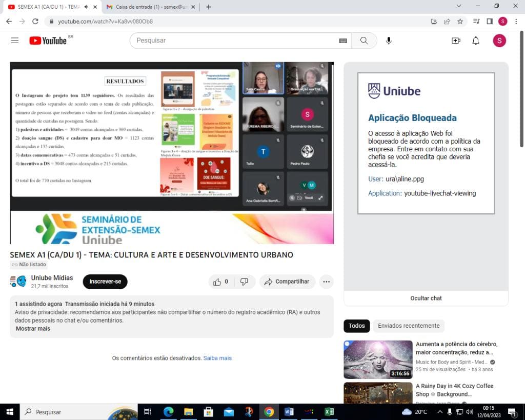The width and height of the screenshot is (525, 420).
Task: Mute the SEMEX A1 browser tab
Action: (86, 7)
